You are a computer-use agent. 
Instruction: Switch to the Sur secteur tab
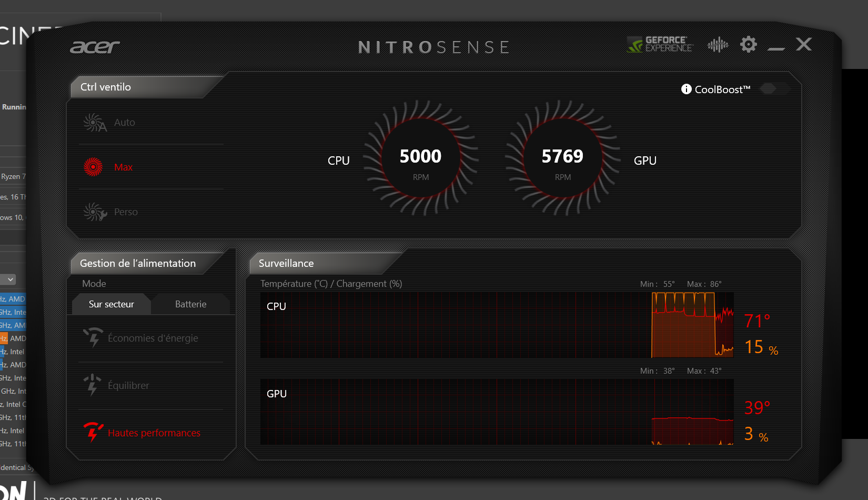tap(111, 304)
